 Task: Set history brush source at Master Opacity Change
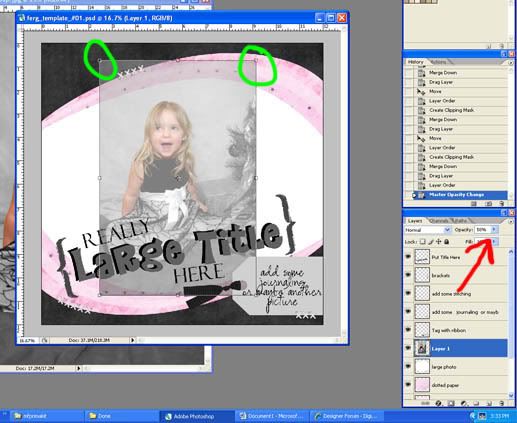[x=410, y=195]
